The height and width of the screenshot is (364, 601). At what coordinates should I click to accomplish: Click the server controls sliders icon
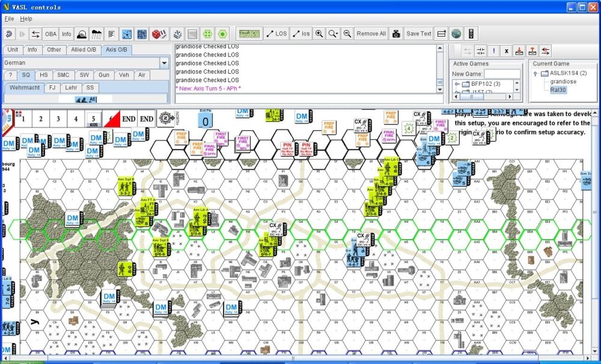click(481, 51)
